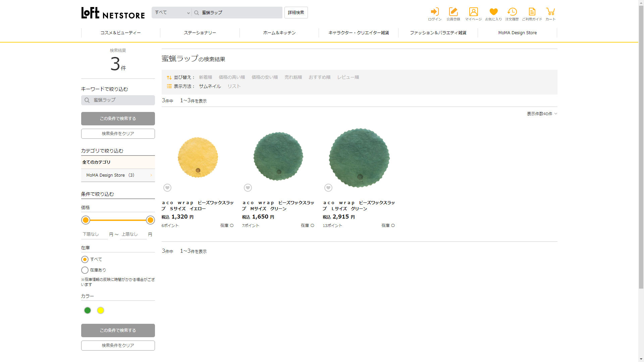Click the 詳細検索 button

[296, 13]
